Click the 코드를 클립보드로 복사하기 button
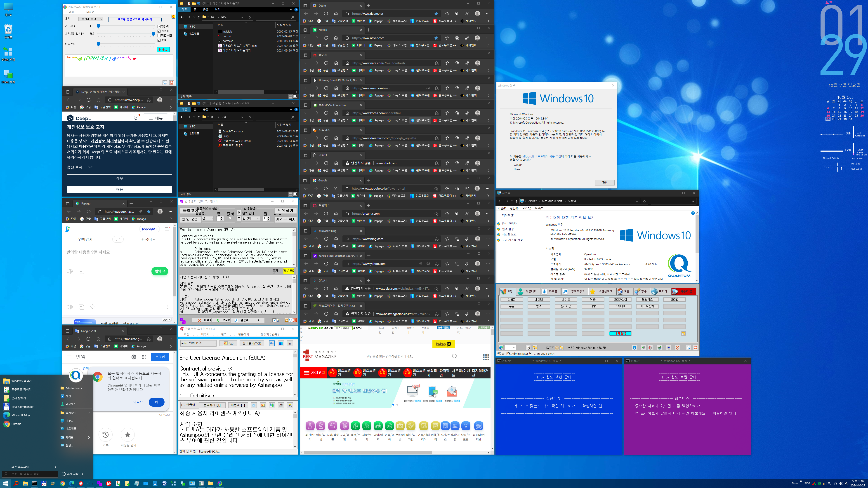The width and height of the screenshot is (868, 488). point(135,19)
